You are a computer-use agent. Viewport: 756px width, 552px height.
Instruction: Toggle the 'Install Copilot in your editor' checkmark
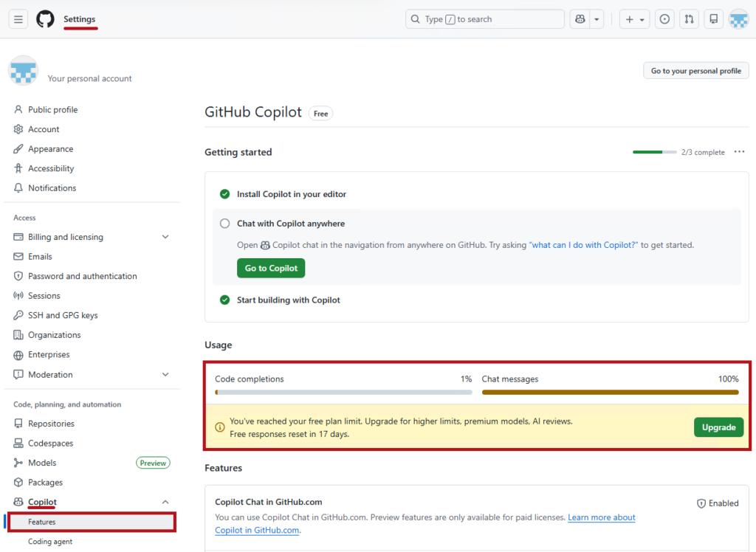[224, 193]
